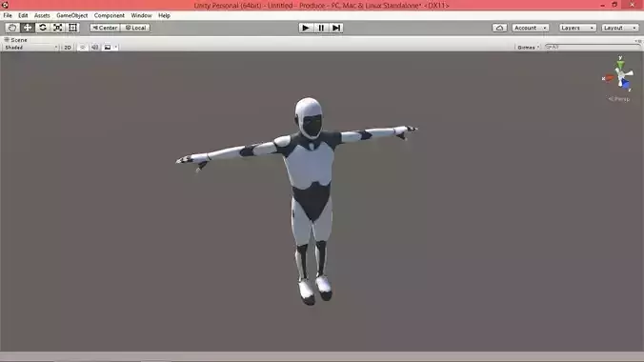Click the Pause button

(321, 28)
